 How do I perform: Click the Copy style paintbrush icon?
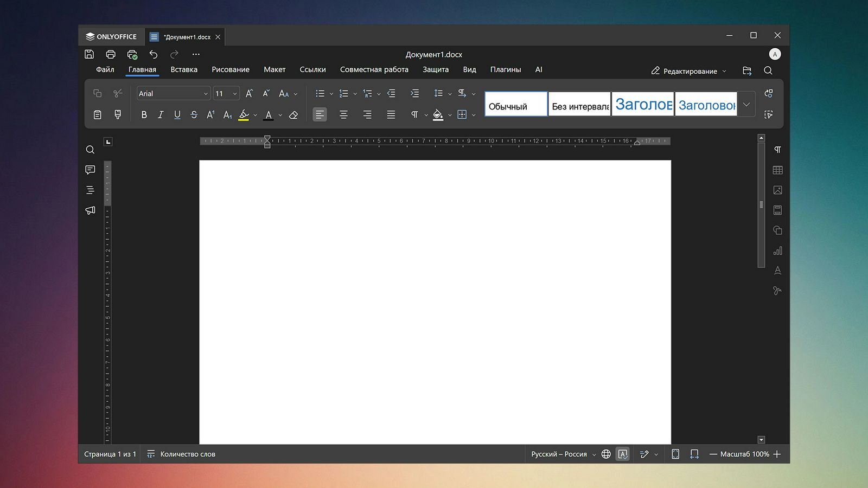(118, 114)
